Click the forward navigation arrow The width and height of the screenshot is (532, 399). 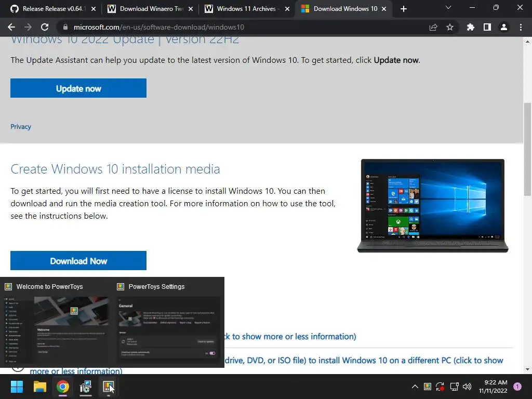tap(28, 27)
